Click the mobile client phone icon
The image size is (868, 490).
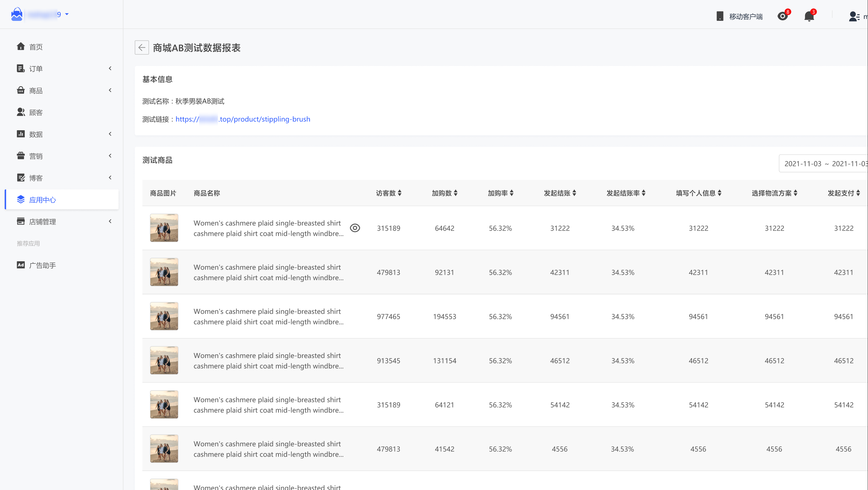(x=720, y=16)
